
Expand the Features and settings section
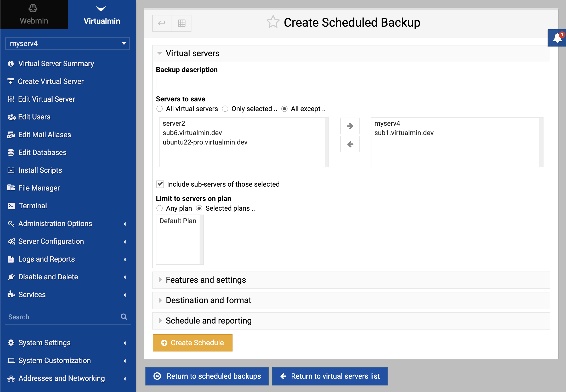click(206, 280)
